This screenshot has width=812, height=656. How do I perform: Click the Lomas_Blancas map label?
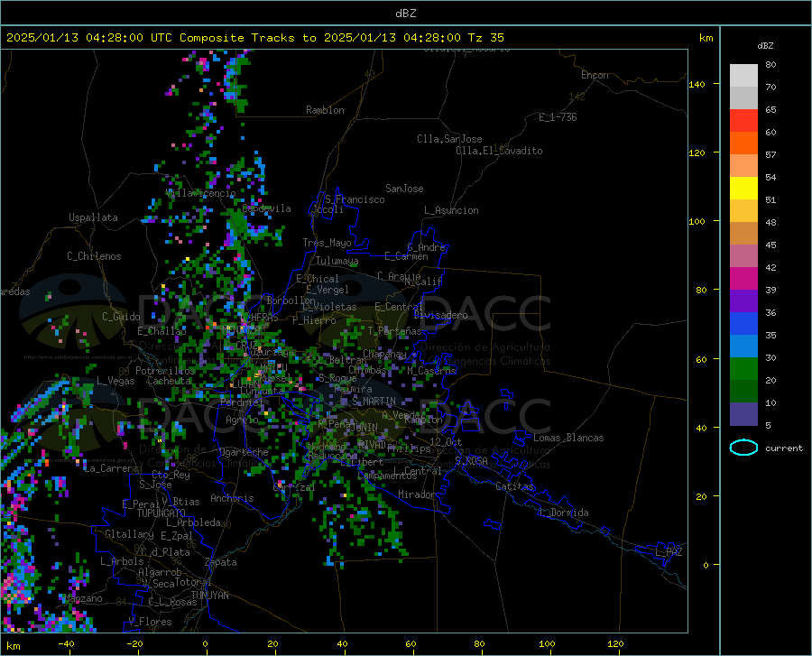(x=568, y=438)
